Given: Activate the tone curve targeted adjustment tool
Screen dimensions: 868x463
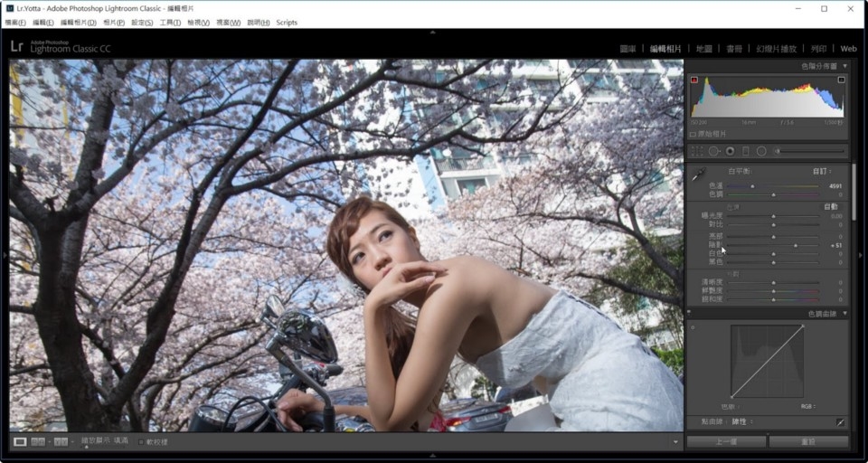Looking at the screenshot, I should click(x=693, y=328).
